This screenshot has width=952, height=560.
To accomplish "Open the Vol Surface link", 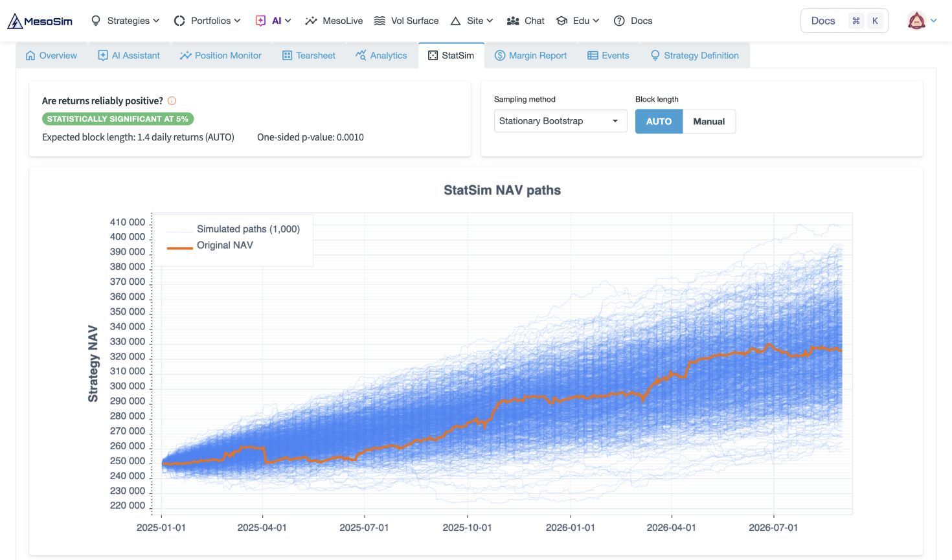I will pos(407,21).
